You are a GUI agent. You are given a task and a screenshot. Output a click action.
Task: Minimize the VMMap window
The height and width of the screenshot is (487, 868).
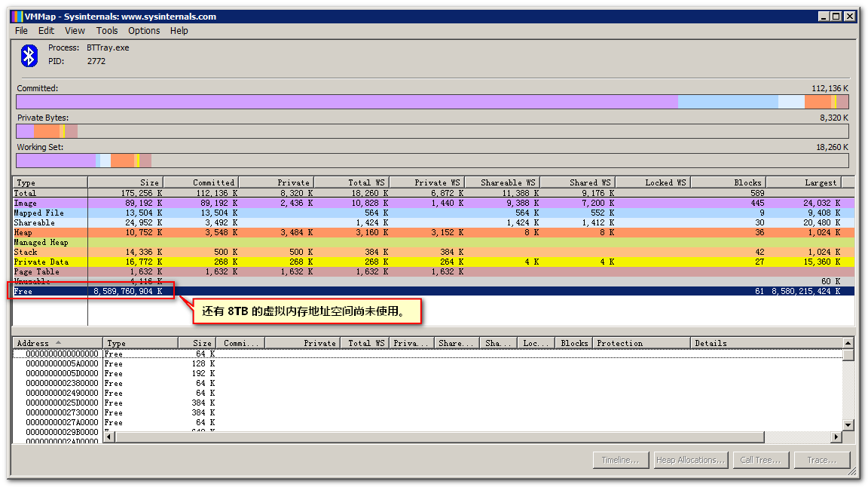tap(824, 17)
